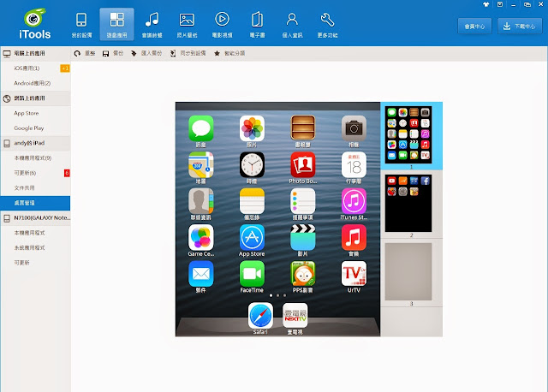This screenshot has width=548, height=392.
Task: Click the FaceTime app icon
Action: click(252, 274)
